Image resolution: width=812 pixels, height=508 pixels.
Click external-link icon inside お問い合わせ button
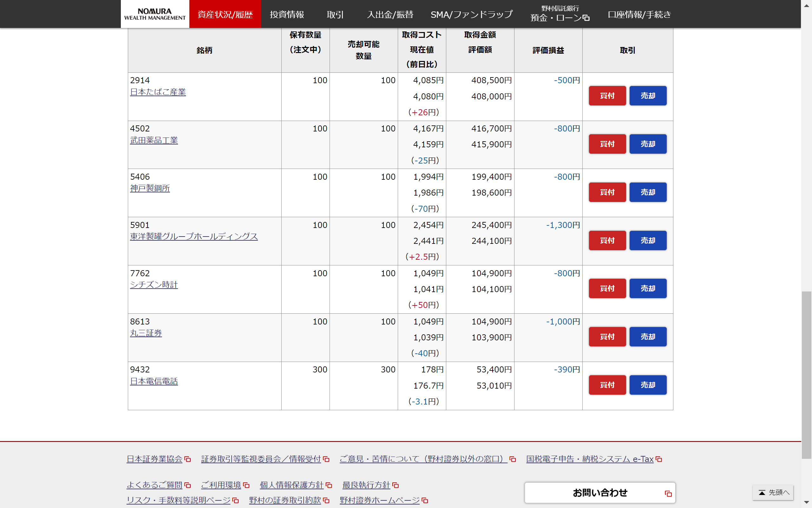pos(668,493)
